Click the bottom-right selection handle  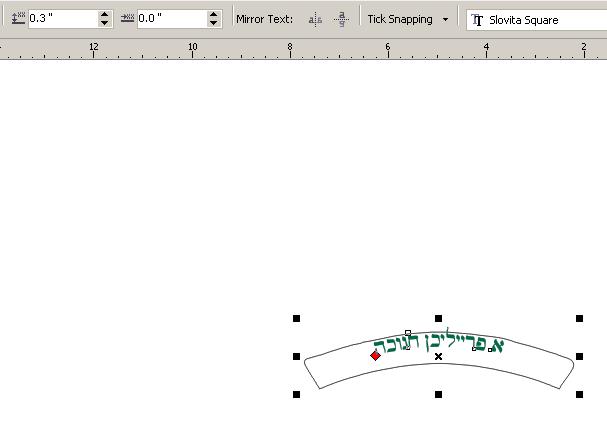coord(580,394)
